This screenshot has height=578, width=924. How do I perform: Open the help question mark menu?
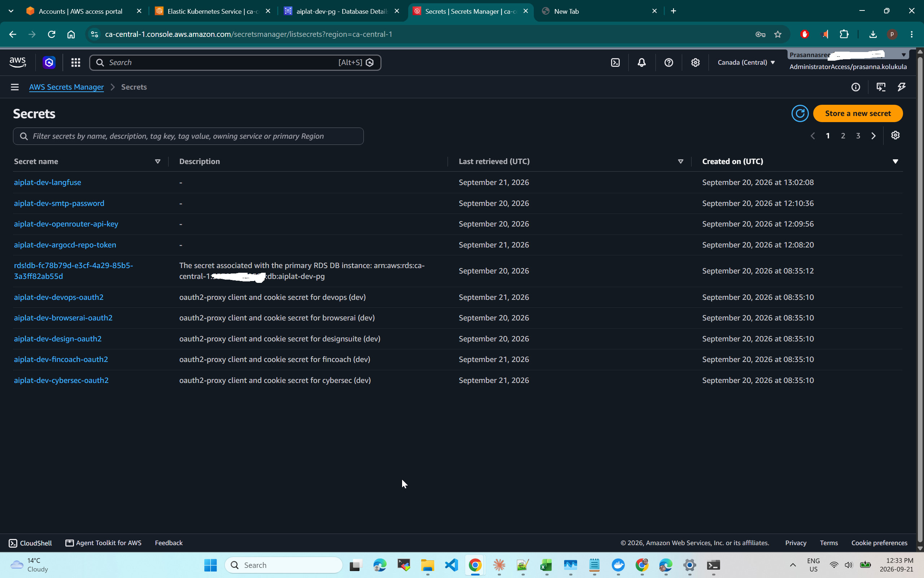coord(668,62)
